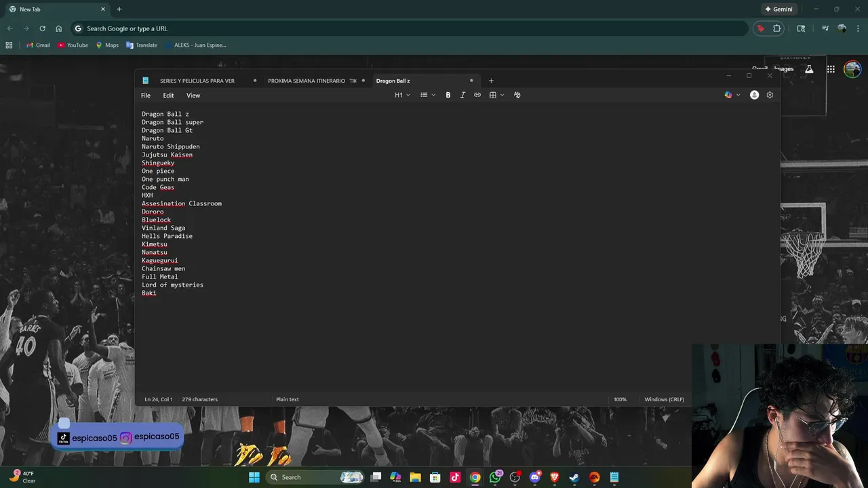This screenshot has width=868, height=488.
Task: Toggle italic formatting in Notepad
Action: [462, 95]
